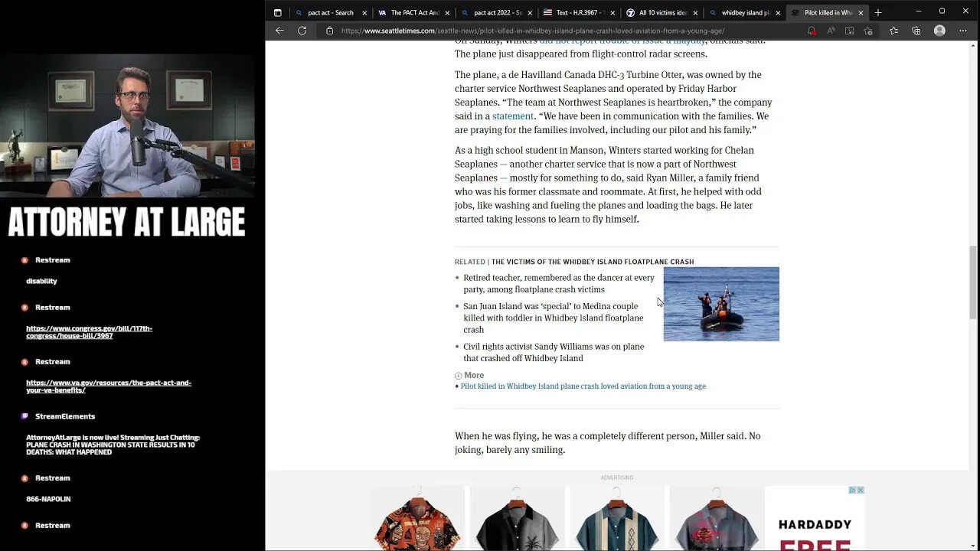Switch to 'The PACT Act And' tab
Image resolution: width=980 pixels, height=551 pixels.
pyautogui.click(x=413, y=13)
